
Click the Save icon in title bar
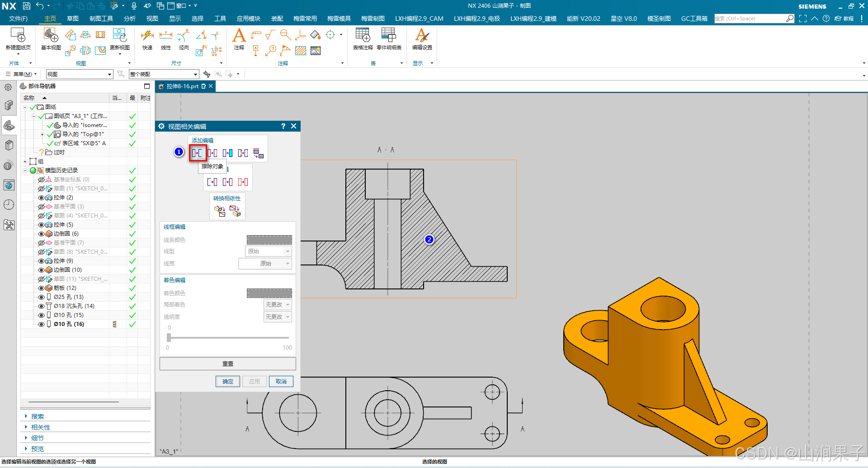pos(27,6)
